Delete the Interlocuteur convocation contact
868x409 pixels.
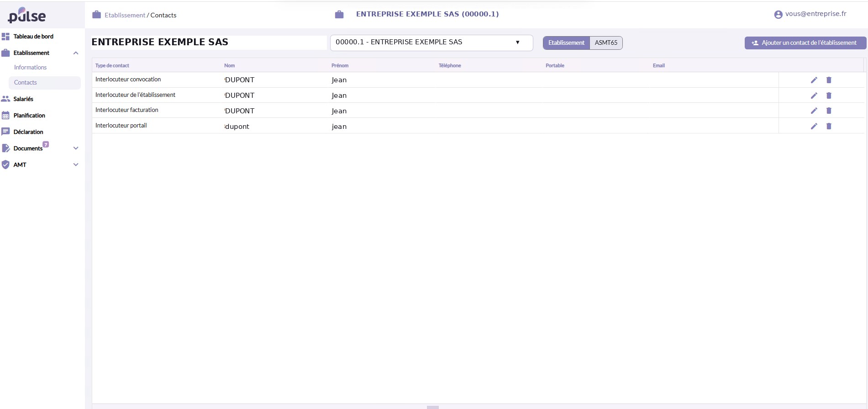point(829,80)
